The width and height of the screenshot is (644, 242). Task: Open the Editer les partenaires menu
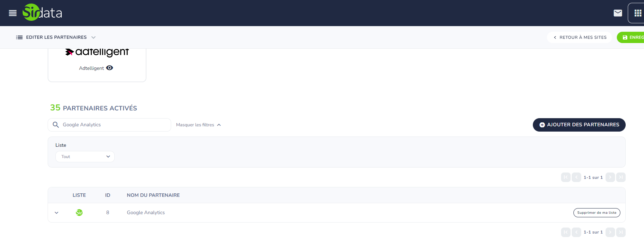coord(56,37)
